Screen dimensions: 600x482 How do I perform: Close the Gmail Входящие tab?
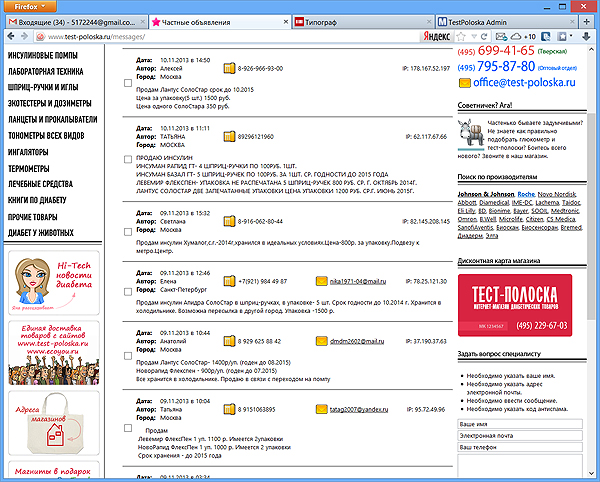(x=142, y=22)
